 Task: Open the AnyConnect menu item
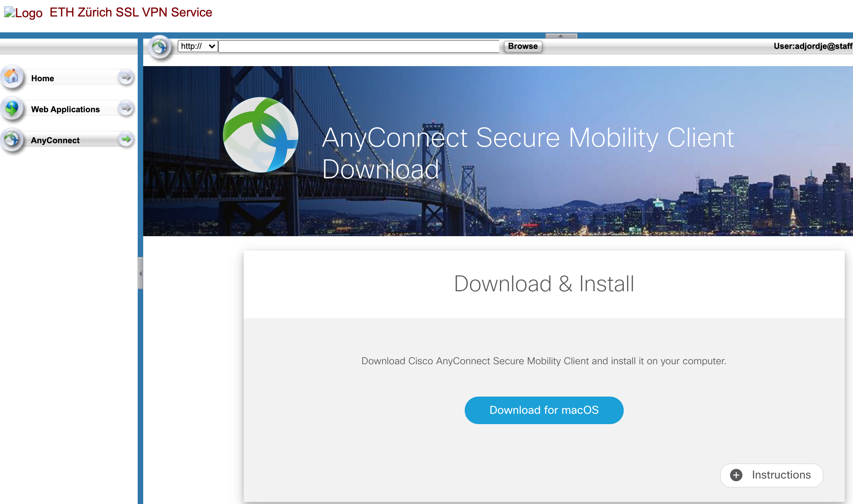pyautogui.click(x=67, y=140)
